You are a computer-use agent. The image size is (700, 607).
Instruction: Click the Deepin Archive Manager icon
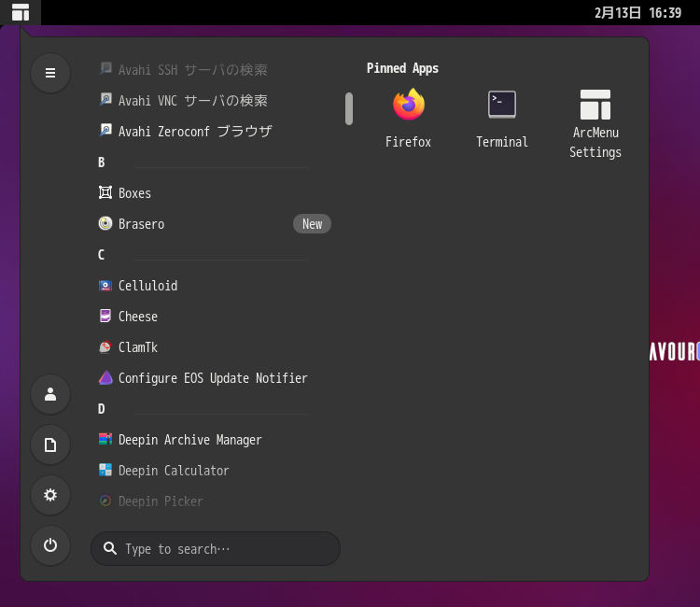click(105, 439)
